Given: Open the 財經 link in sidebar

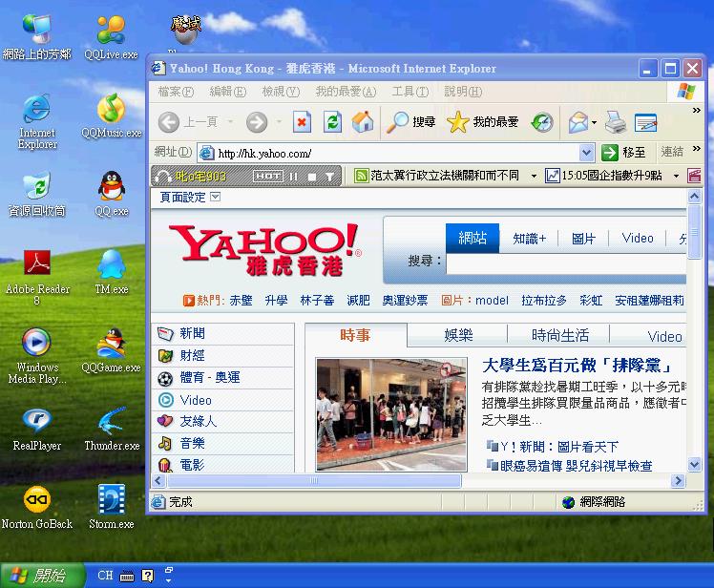Looking at the screenshot, I should [192, 355].
